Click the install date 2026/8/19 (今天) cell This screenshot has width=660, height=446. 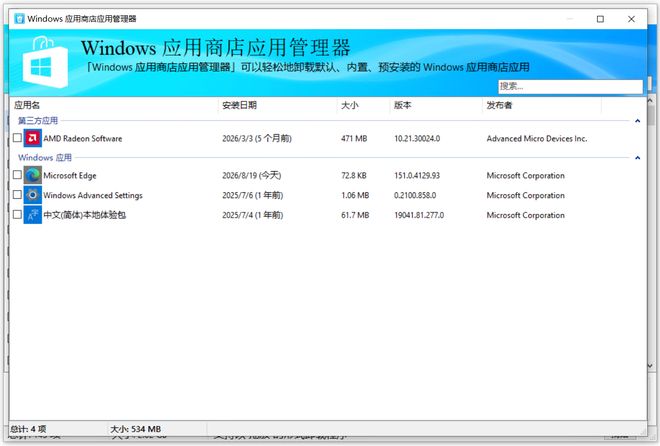(252, 175)
